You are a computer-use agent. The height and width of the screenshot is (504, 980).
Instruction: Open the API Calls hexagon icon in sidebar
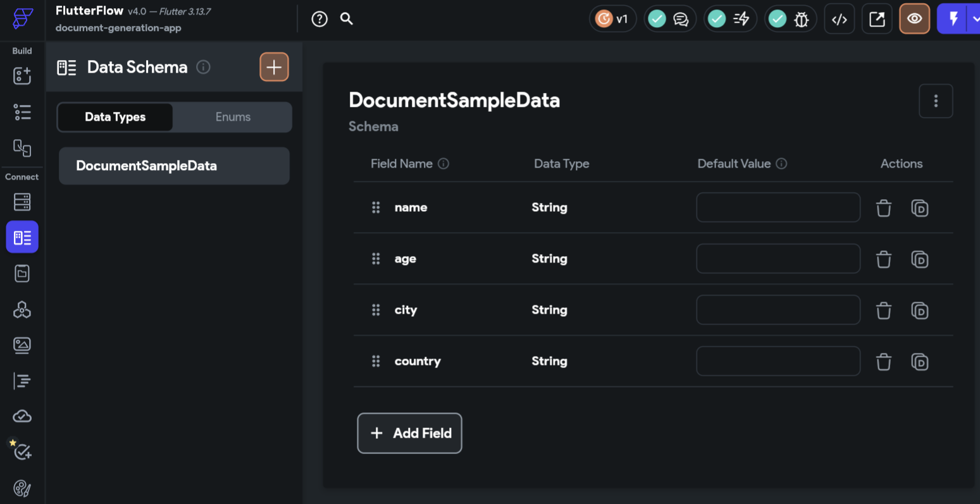(22, 310)
